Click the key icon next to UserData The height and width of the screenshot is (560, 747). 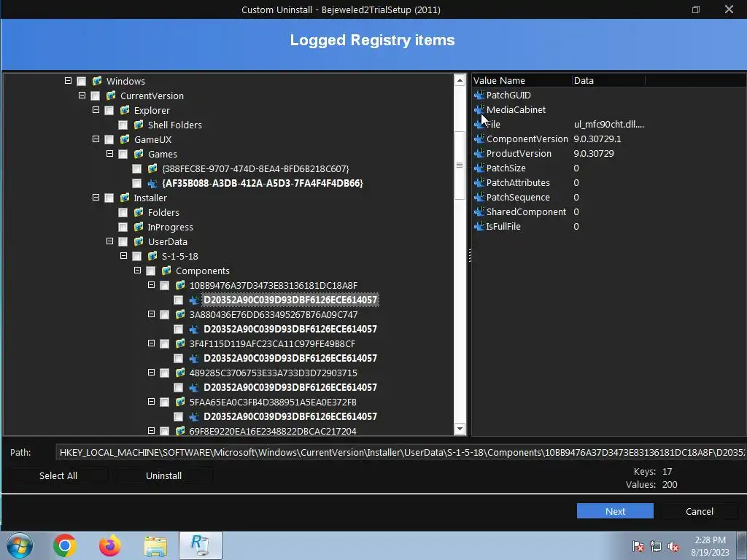(x=139, y=241)
